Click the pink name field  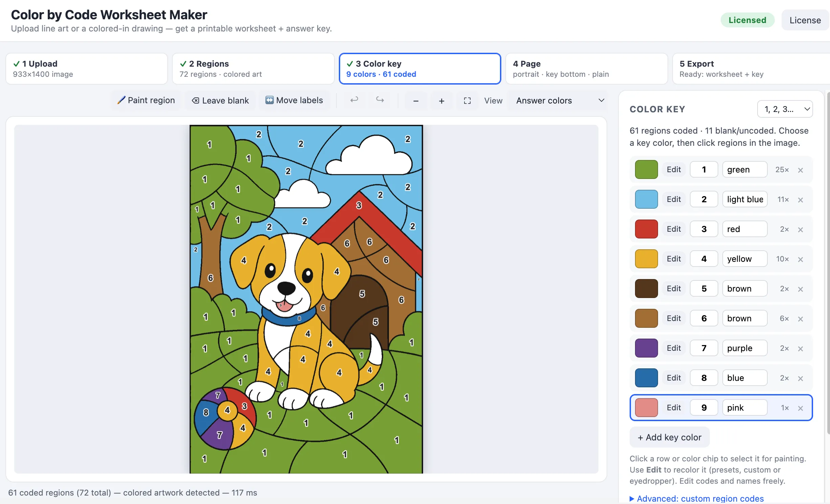tap(745, 408)
